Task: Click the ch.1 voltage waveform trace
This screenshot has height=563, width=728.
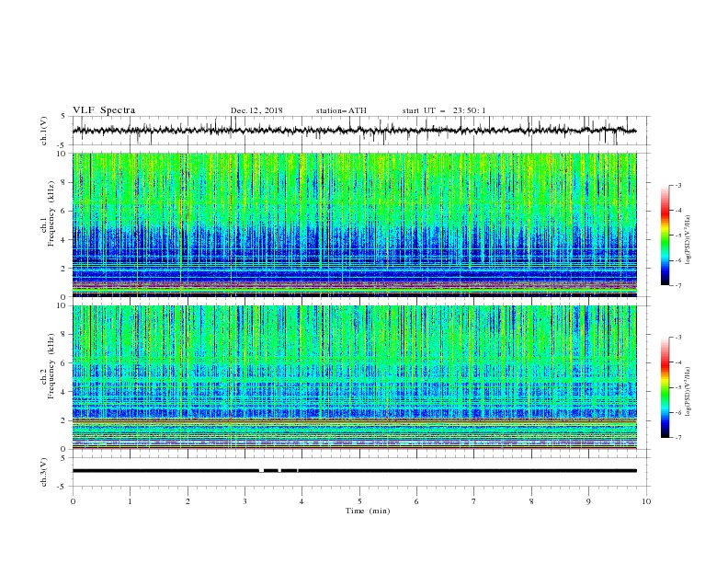Action: pyautogui.click(x=354, y=131)
